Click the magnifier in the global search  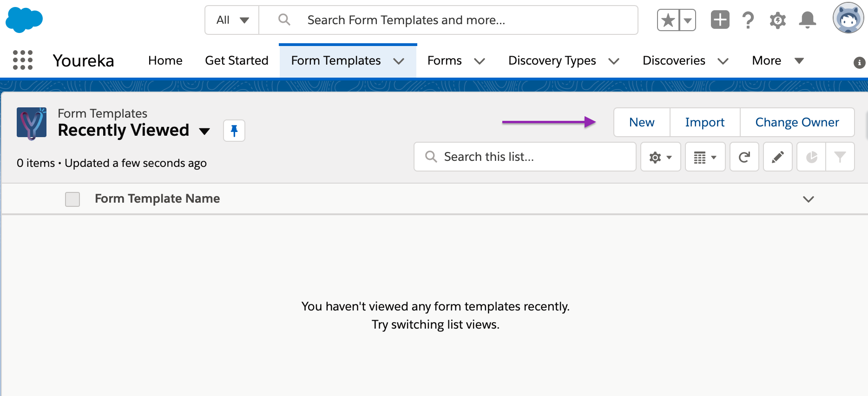pyautogui.click(x=284, y=20)
